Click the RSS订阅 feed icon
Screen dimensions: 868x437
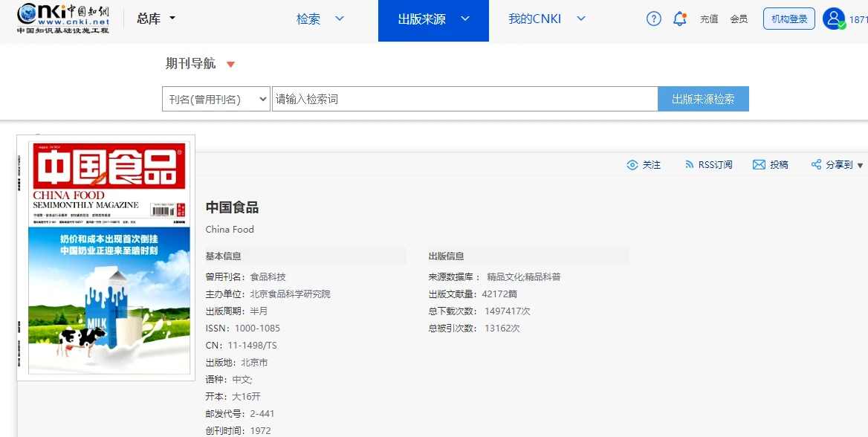click(x=689, y=164)
